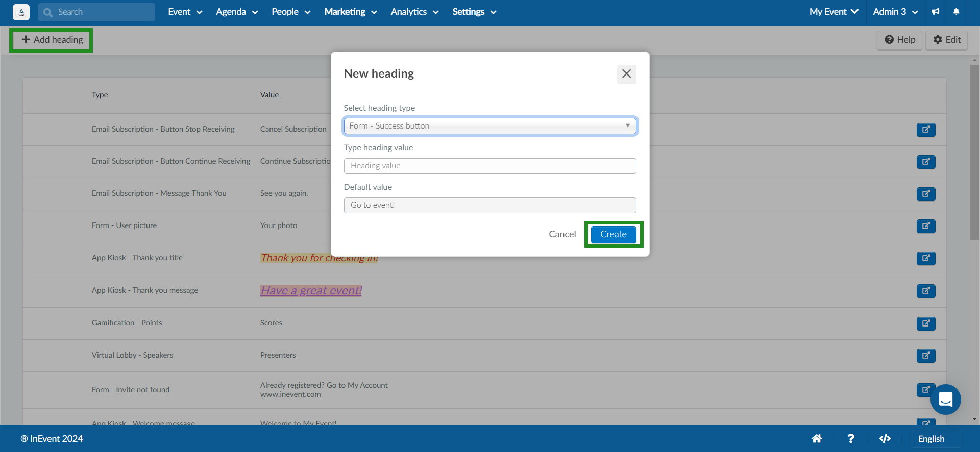Expand the Admin 3 account dropdown
Viewport: 980px width, 452px height.
[895, 12]
